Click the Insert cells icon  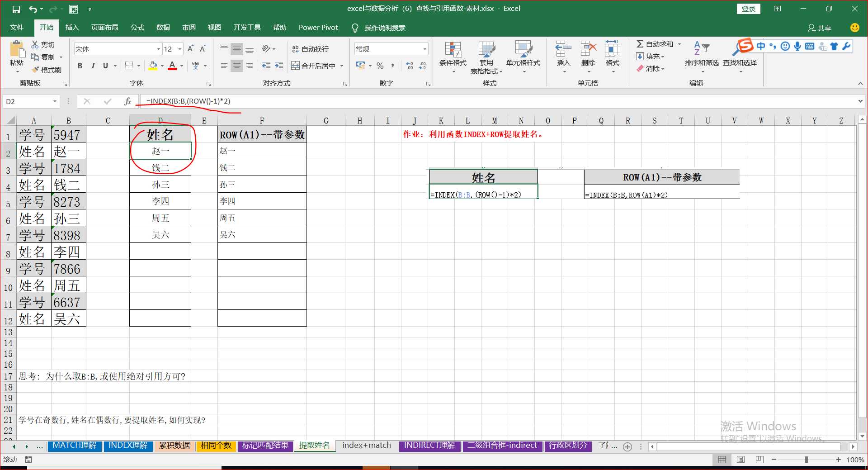(563, 49)
